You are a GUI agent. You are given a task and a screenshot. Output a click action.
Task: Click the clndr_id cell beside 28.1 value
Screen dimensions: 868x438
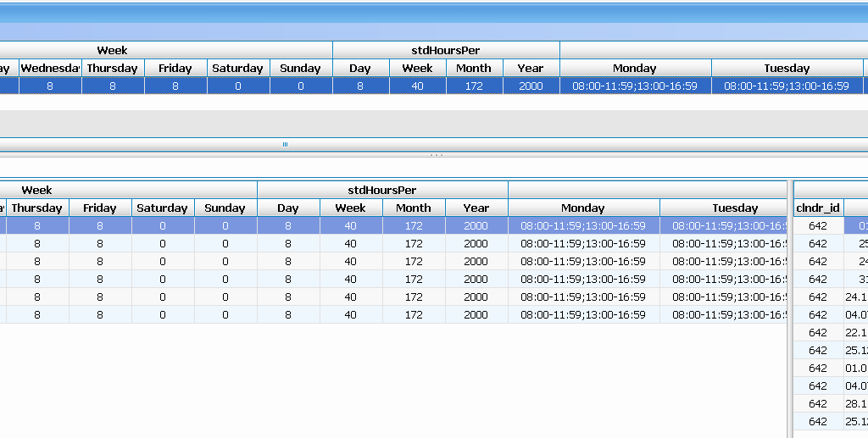tap(818, 403)
